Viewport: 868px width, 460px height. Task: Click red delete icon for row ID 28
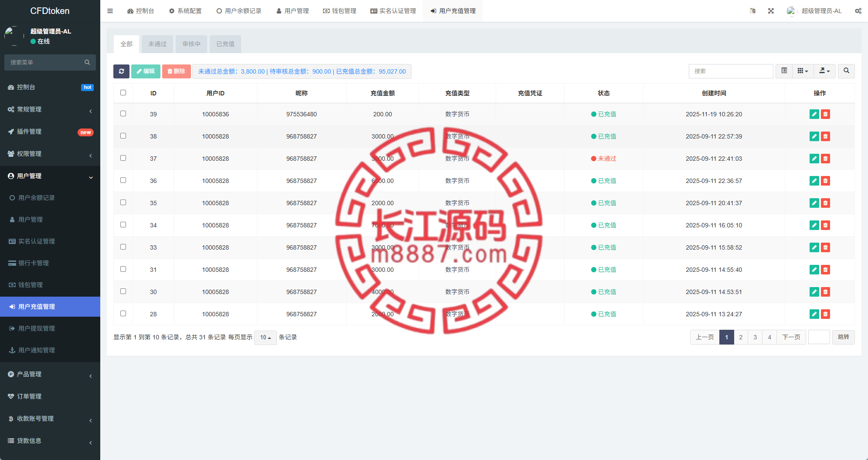pyautogui.click(x=825, y=314)
